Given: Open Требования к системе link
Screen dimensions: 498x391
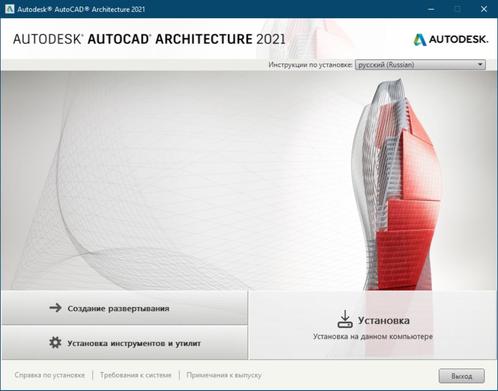Looking at the screenshot, I should pos(136,375).
